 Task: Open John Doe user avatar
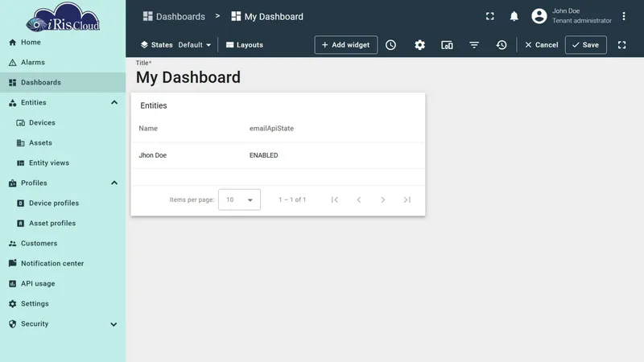[x=539, y=16]
